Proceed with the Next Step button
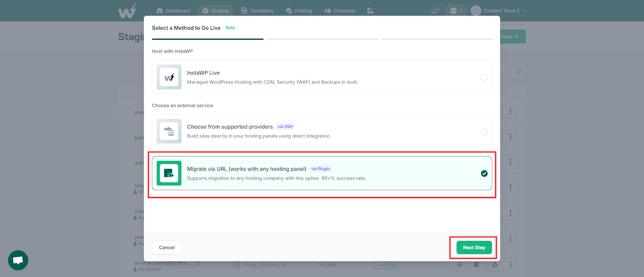 tap(474, 248)
